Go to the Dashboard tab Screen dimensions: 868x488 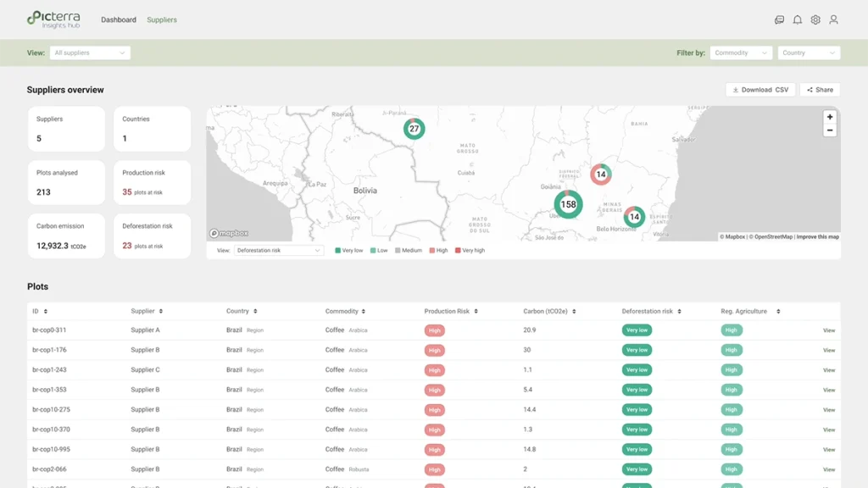coord(119,20)
